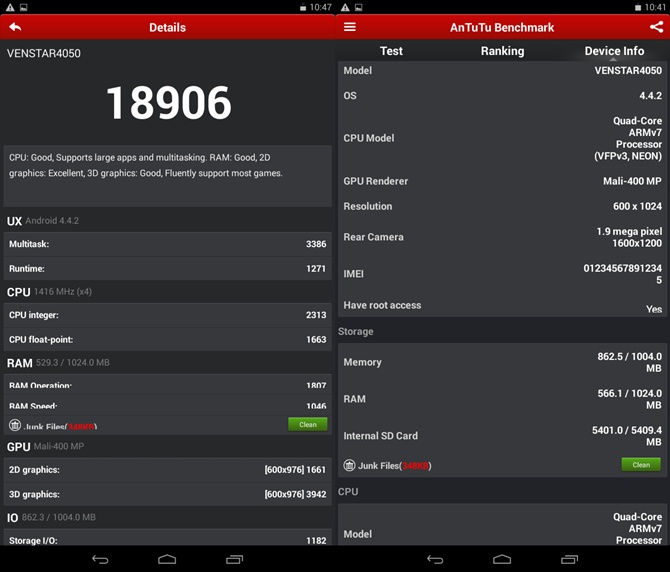Image resolution: width=670 pixels, height=572 pixels.
Task: Tap warning icon in right status bar
Action: click(345, 7)
